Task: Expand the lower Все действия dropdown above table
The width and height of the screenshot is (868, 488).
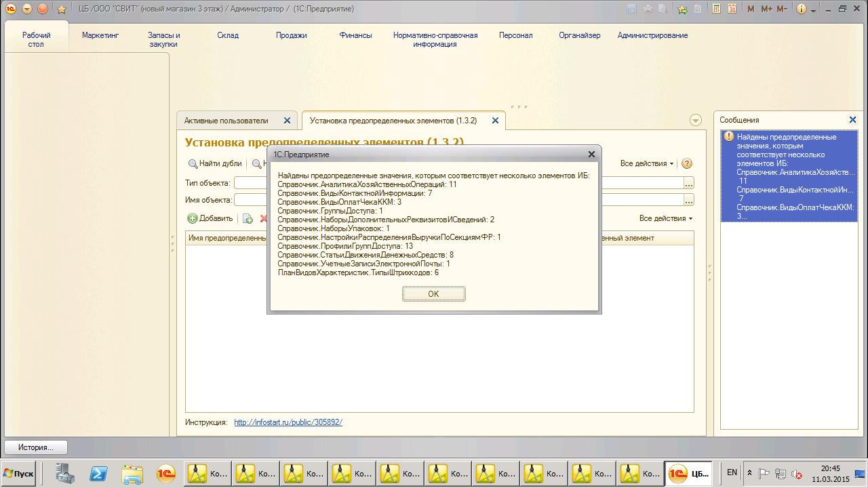Action: point(665,218)
